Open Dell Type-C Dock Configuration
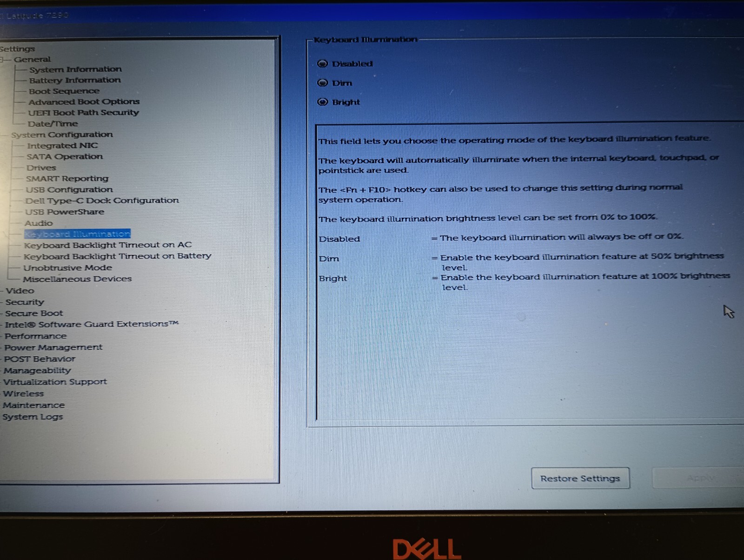744x560 pixels. pos(102,200)
